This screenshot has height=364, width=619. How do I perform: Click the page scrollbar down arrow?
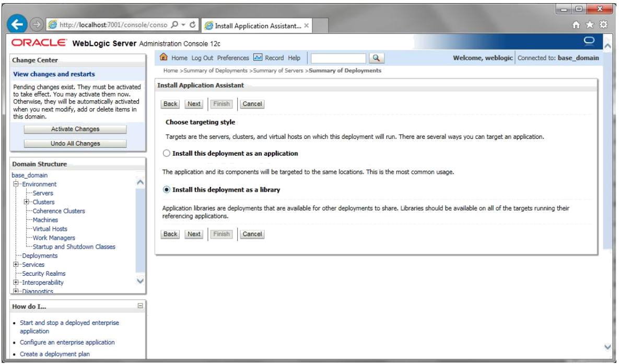click(608, 347)
